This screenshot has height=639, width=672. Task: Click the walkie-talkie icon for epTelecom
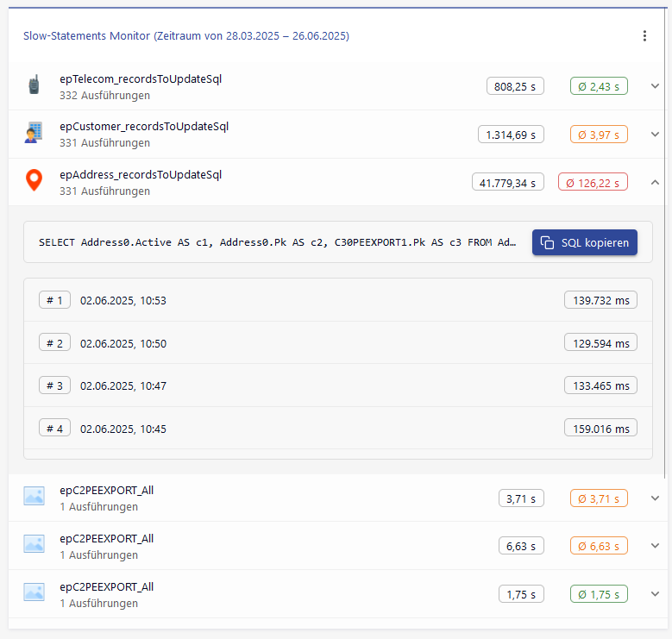point(34,85)
